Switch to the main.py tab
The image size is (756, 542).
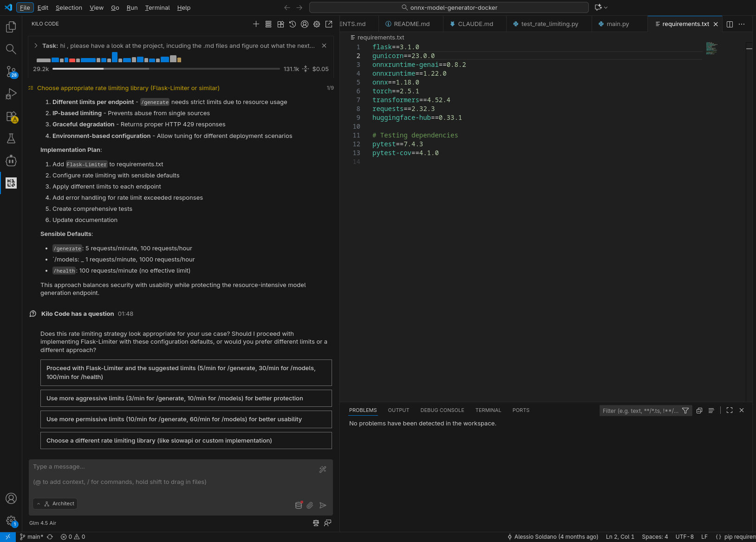617,24
